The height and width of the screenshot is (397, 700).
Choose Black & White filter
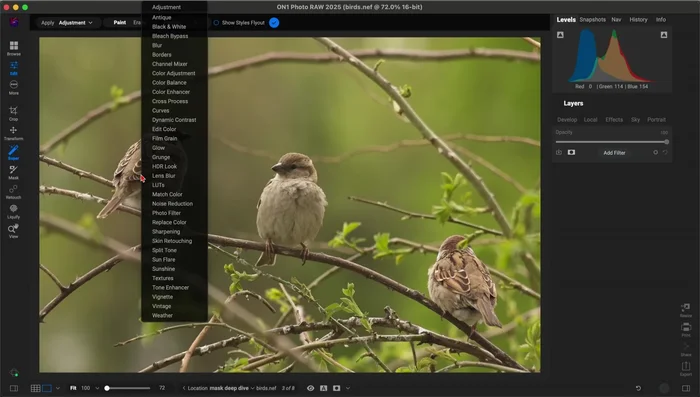point(169,27)
